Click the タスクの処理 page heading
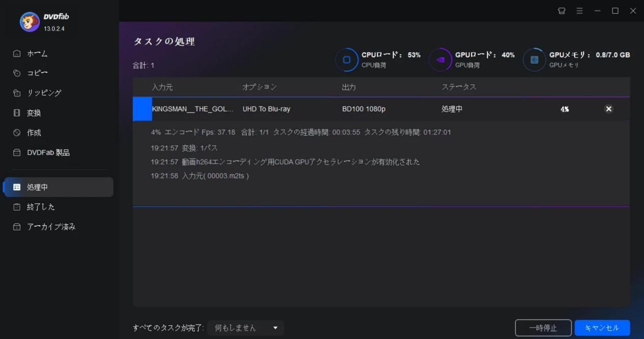This screenshot has height=339, width=644. (164, 42)
